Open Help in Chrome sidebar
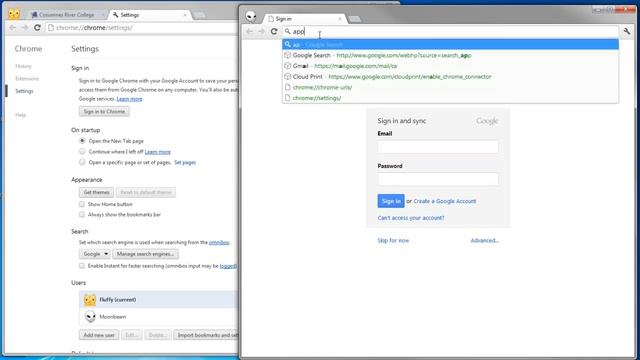 point(20,115)
